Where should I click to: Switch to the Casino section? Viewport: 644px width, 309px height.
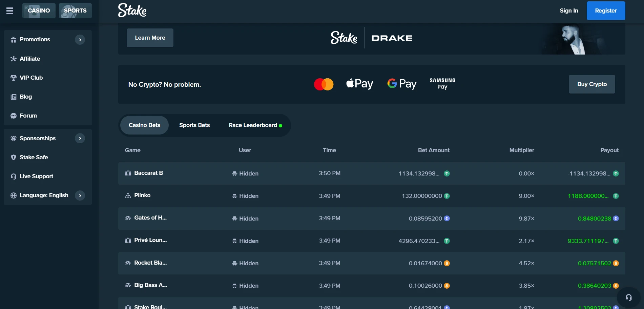click(39, 11)
